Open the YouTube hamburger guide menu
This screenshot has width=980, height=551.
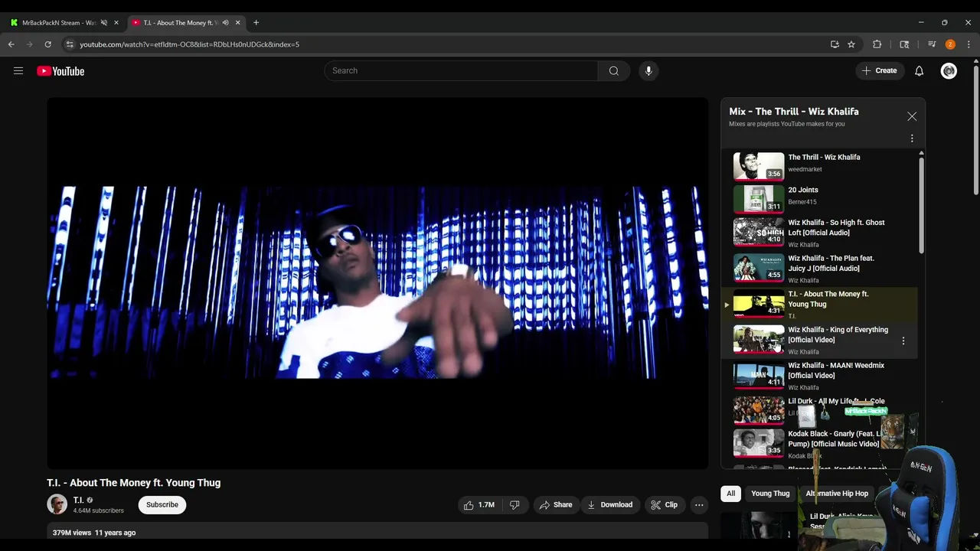[x=18, y=71]
